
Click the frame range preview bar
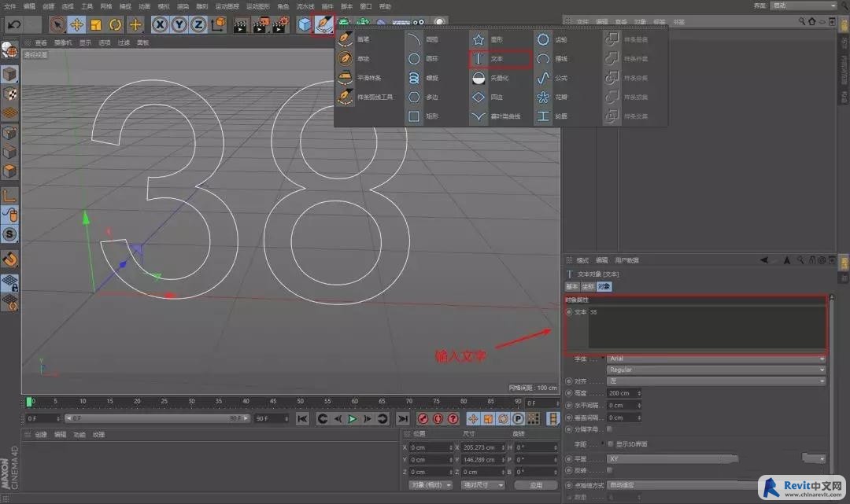[x=157, y=418]
